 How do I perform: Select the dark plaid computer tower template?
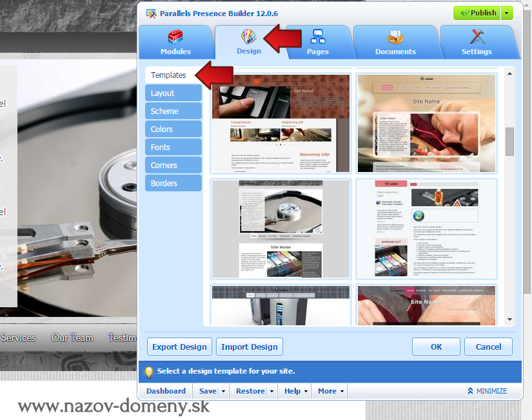click(281, 305)
